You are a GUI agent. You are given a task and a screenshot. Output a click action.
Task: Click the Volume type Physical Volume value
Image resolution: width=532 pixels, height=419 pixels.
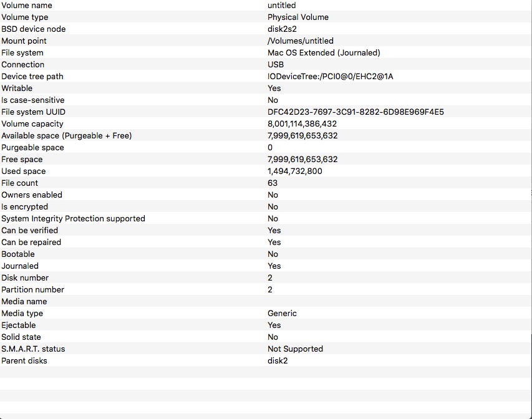(298, 17)
